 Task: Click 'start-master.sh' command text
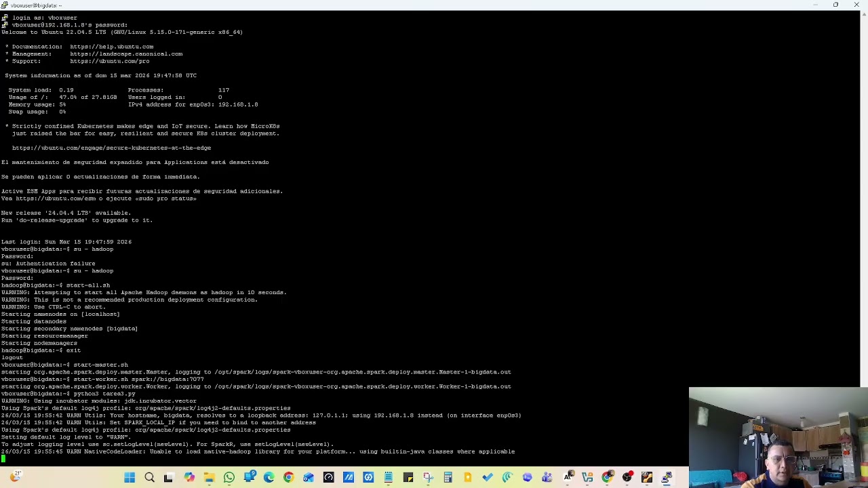100,365
